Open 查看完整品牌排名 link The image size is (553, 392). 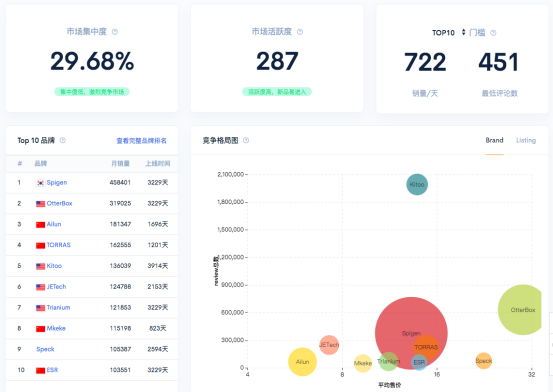(x=141, y=141)
